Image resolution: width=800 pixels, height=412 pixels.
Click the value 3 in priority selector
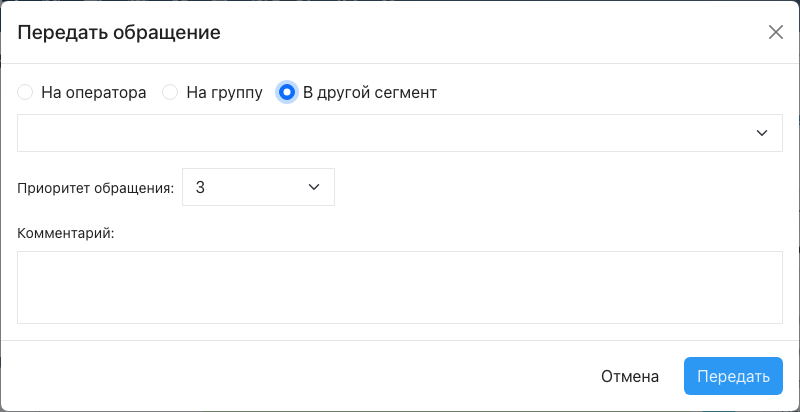(200, 188)
